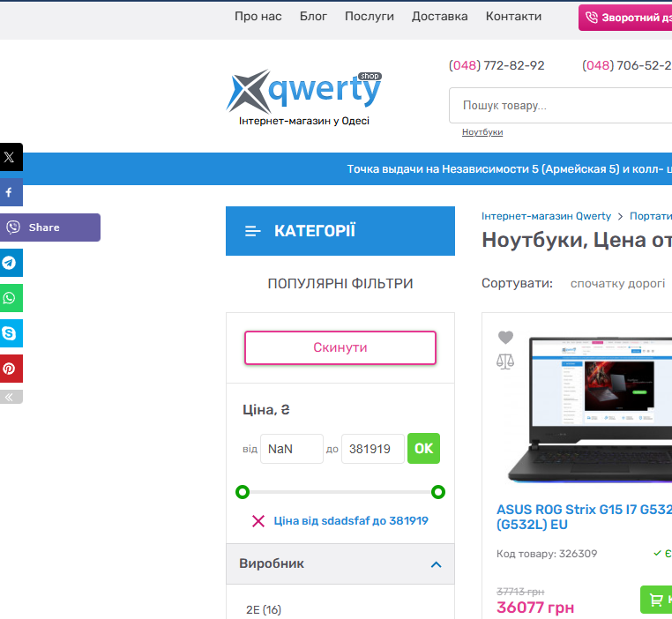Click the left price slider handle
The height and width of the screenshot is (619, 672).
pos(243,492)
